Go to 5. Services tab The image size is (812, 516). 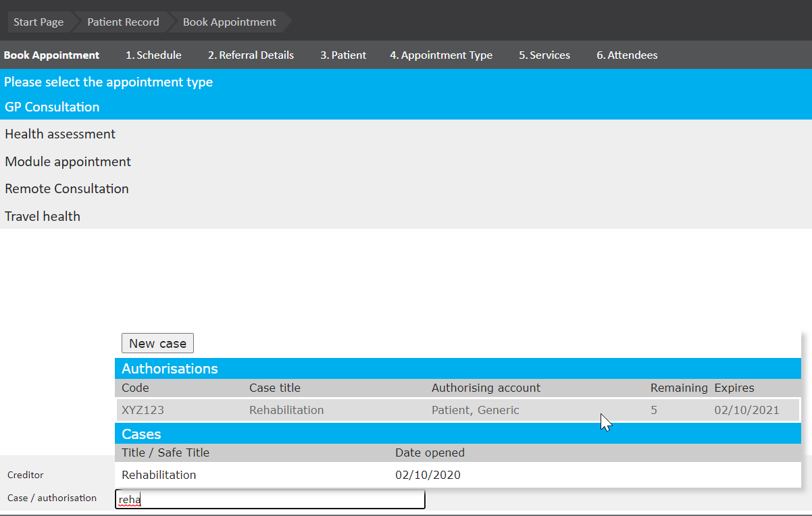[544, 55]
